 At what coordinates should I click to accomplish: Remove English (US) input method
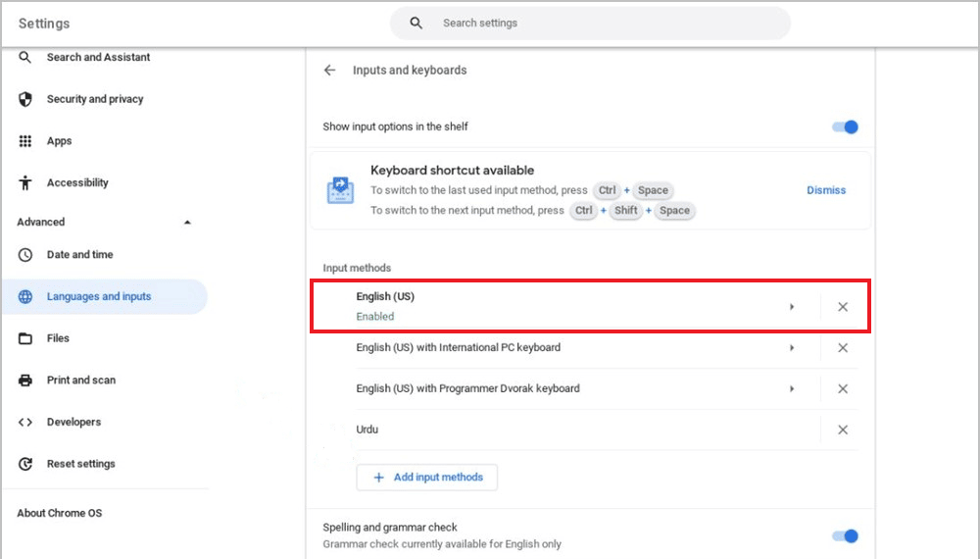click(843, 306)
